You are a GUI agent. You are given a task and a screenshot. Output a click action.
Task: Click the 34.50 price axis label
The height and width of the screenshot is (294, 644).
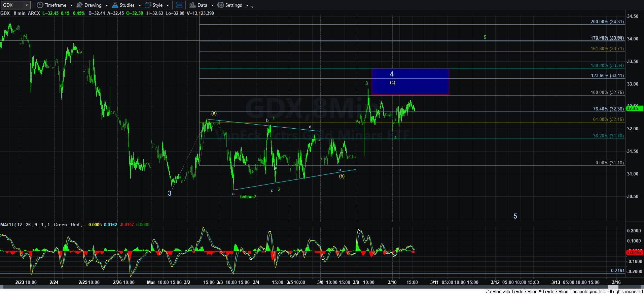click(633, 16)
